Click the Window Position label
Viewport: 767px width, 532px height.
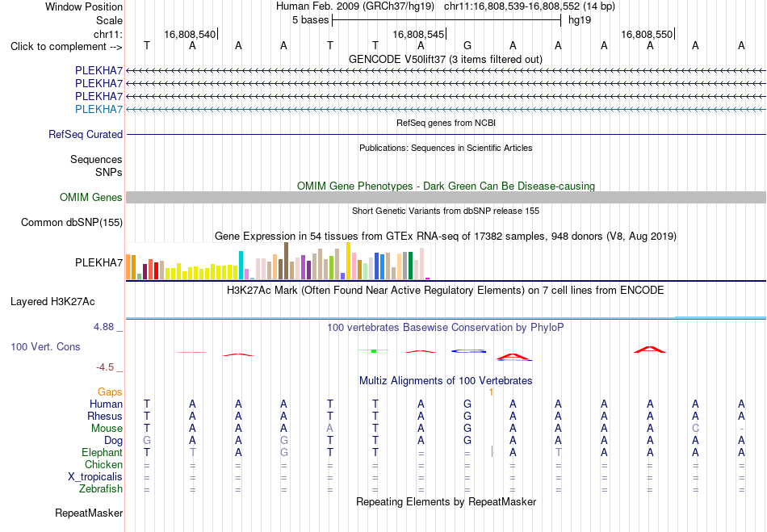(x=84, y=6)
